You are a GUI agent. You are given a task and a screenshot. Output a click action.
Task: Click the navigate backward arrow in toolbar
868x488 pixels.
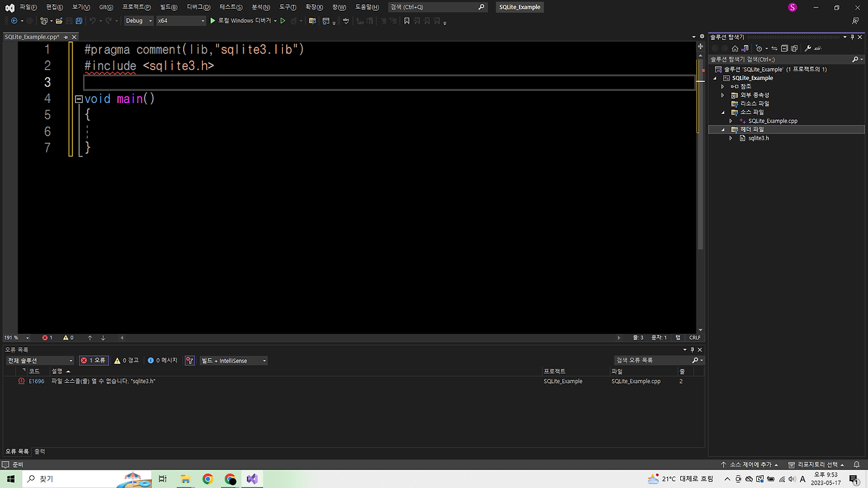(14, 21)
